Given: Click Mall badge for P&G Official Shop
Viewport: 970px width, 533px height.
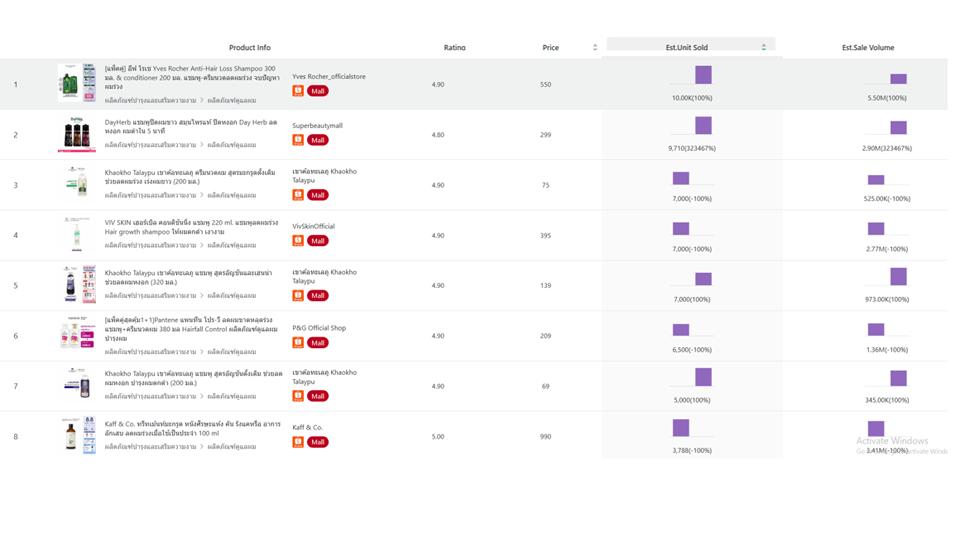Looking at the screenshot, I should (x=318, y=343).
